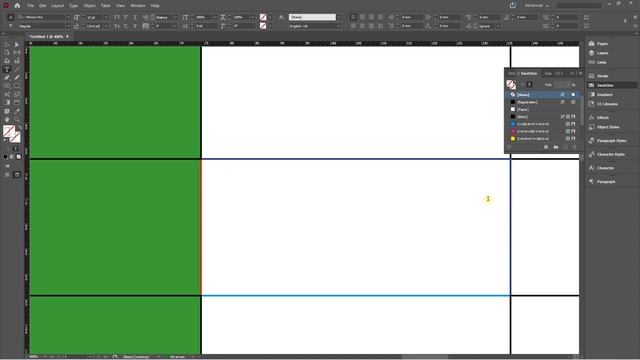Open the Object menu
Viewport: 640px width, 360px height.
(89, 6)
